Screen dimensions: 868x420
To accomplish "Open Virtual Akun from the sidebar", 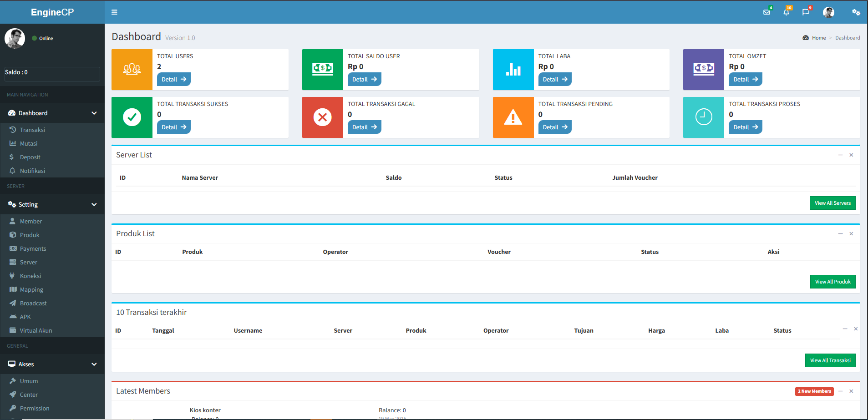I will tap(36, 330).
